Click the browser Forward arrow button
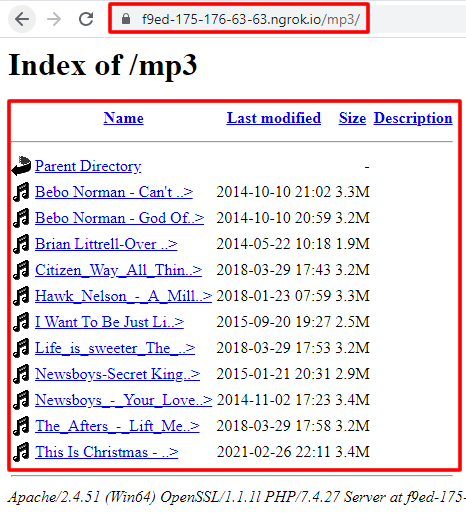Viewport: 466px width, 514px height. click(x=54, y=19)
